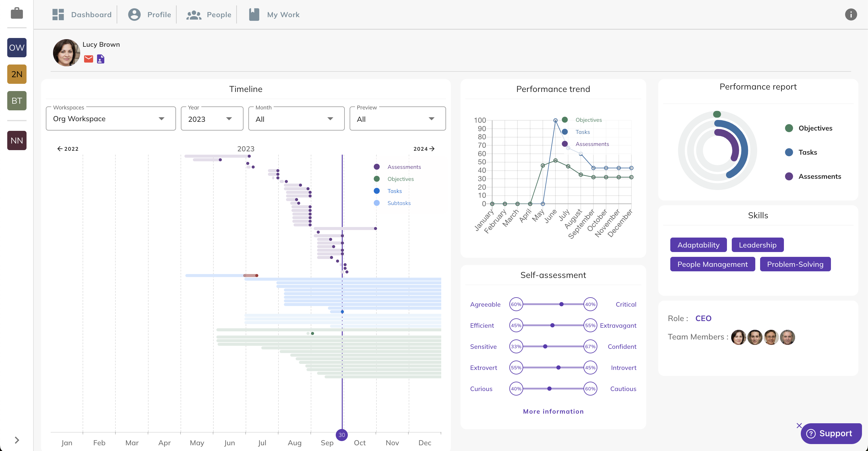868x451 pixels.
Task: Open the NN workspace badge
Action: [x=17, y=140]
